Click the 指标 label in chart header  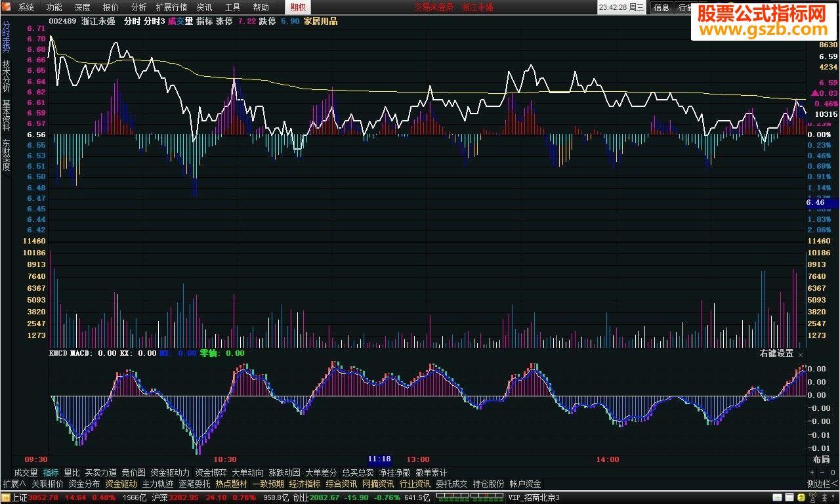pos(204,21)
